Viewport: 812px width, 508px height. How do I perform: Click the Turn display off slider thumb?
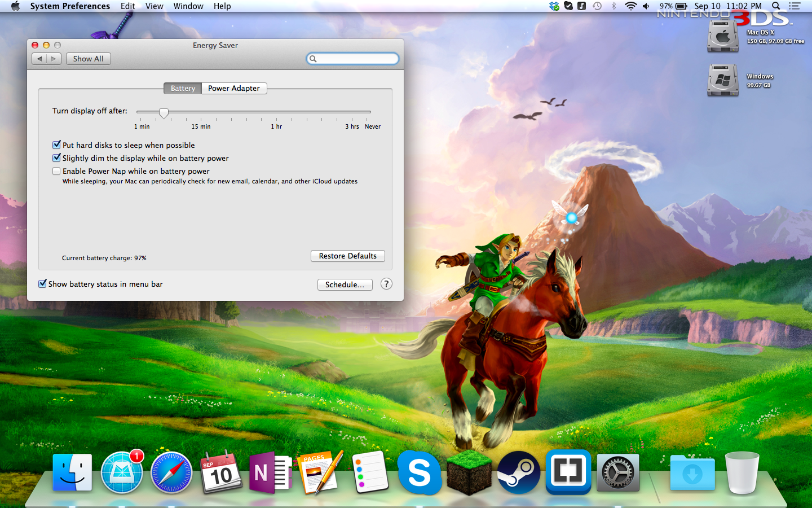coord(164,113)
